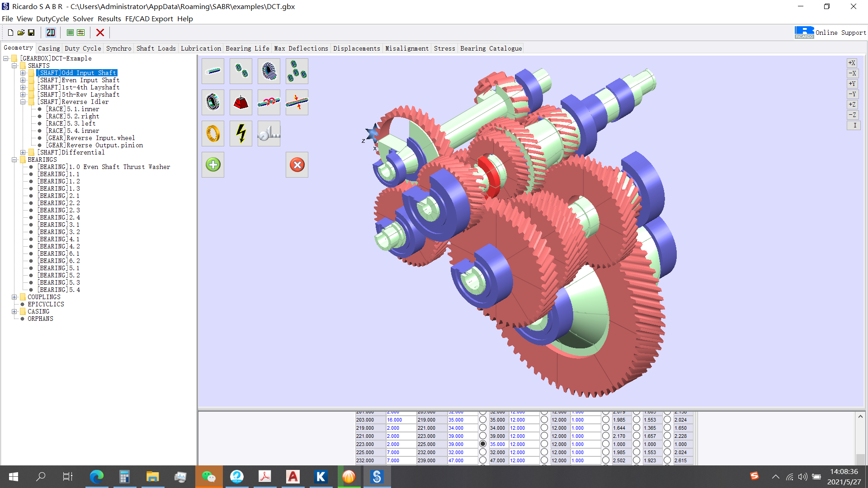Collapse the GEARBOX DCT-Example root node
The width and height of the screenshot is (868, 488).
pyautogui.click(x=6, y=58)
